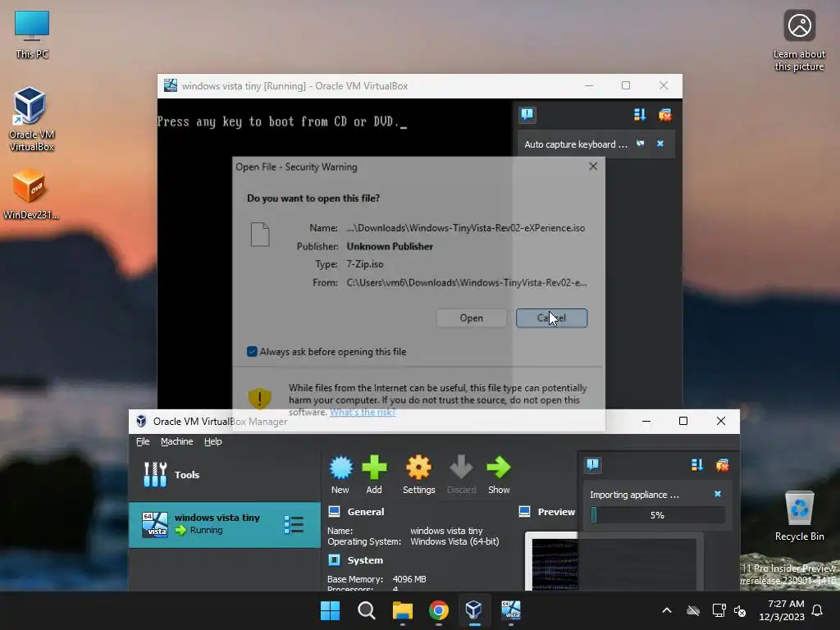
Task: Click the vista OS icon of the running VM
Action: [x=155, y=524]
